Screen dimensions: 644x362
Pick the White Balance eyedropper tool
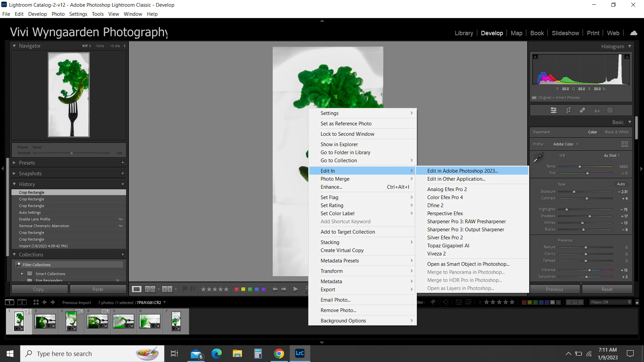tap(538, 157)
